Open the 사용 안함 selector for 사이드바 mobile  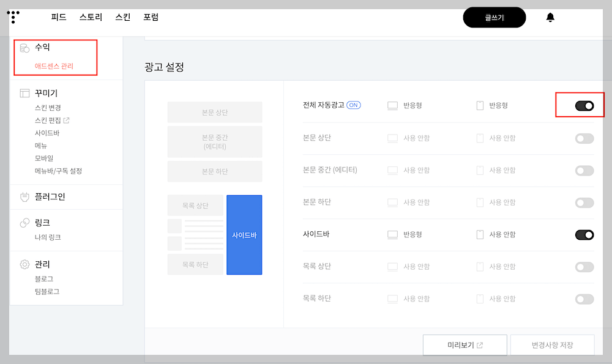coord(496,234)
